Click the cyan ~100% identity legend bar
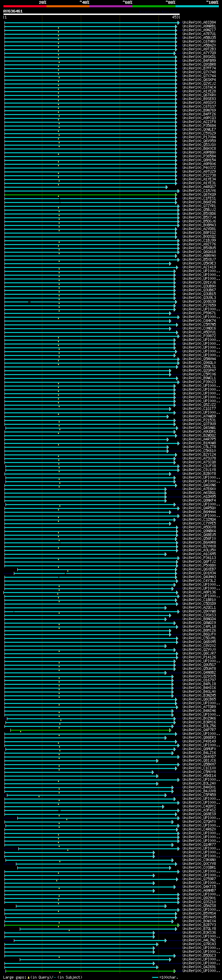222x980 pixels. (x=197, y=6)
